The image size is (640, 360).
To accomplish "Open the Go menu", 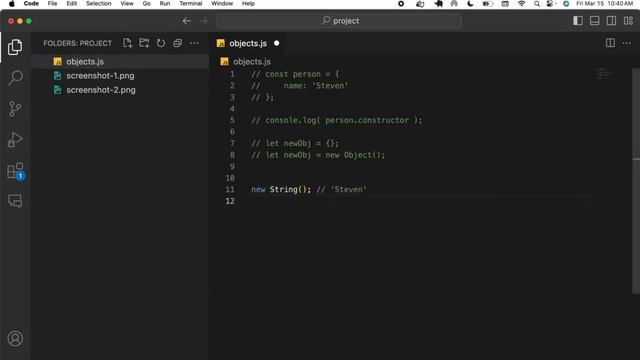I will 147,4.
